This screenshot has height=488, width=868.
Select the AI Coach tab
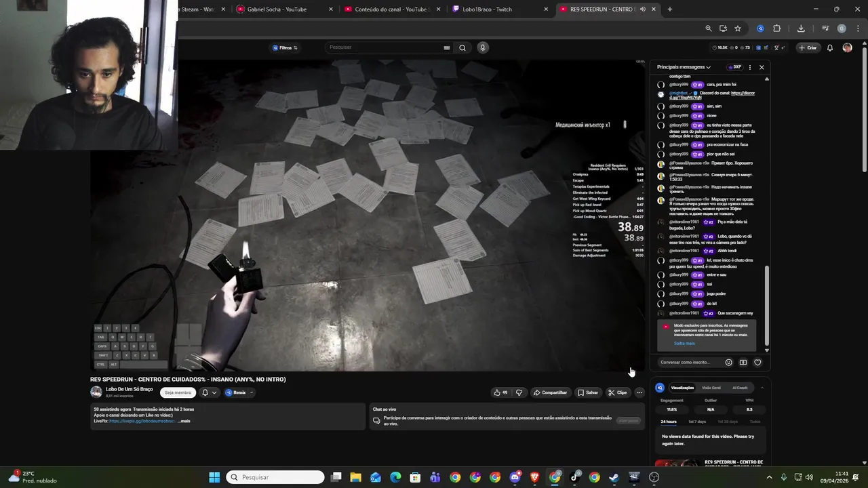(x=740, y=388)
